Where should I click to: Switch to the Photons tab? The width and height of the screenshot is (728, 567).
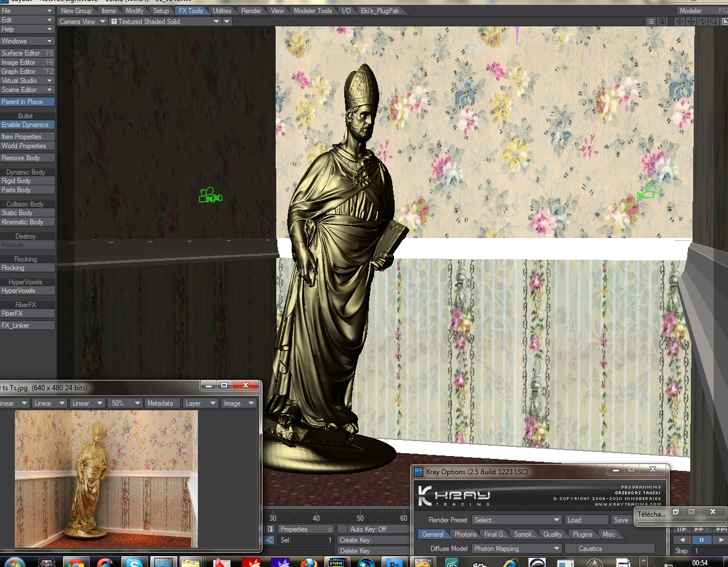pyautogui.click(x=465, y=534)
